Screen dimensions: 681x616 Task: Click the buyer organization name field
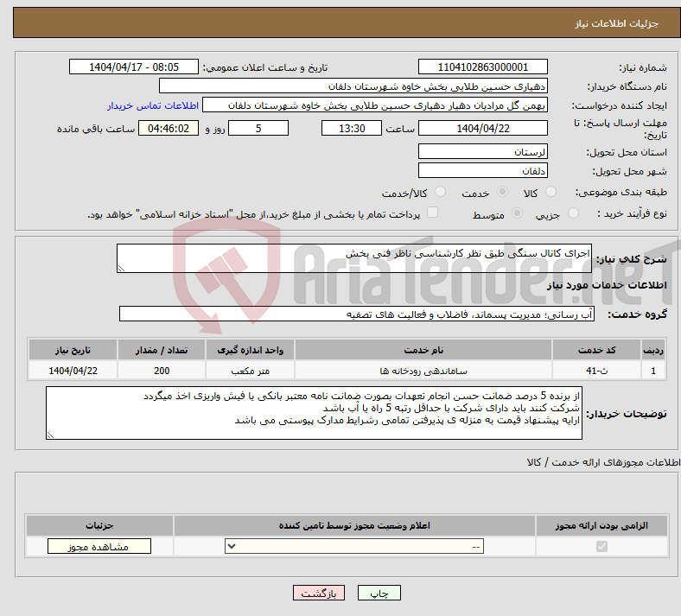(x=353, y=86)
